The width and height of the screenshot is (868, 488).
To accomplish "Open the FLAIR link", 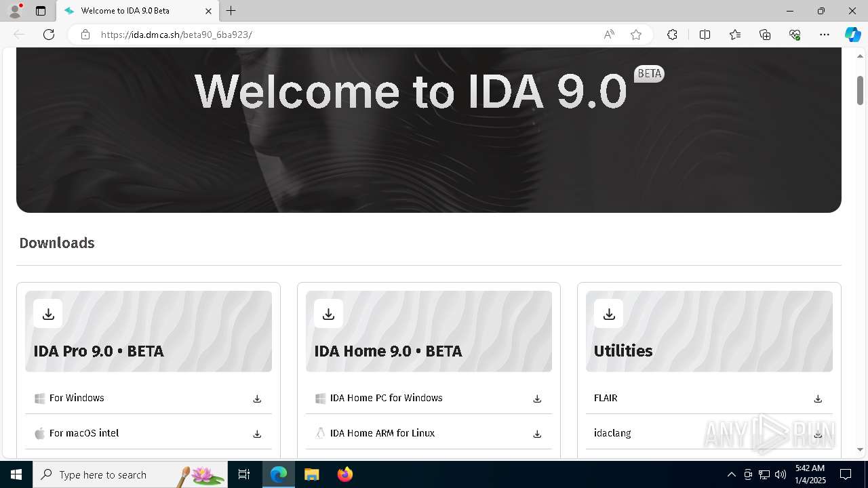I will point(606,398).
